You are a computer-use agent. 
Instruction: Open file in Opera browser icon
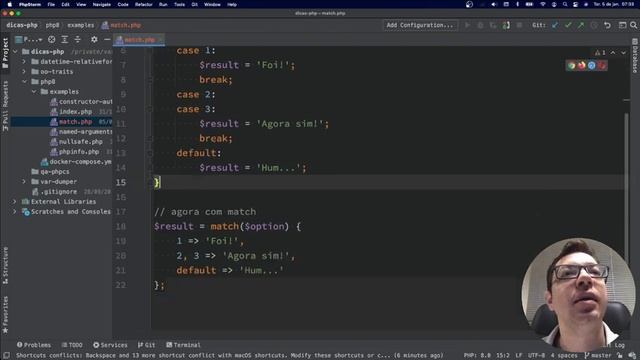coord(602,65)
